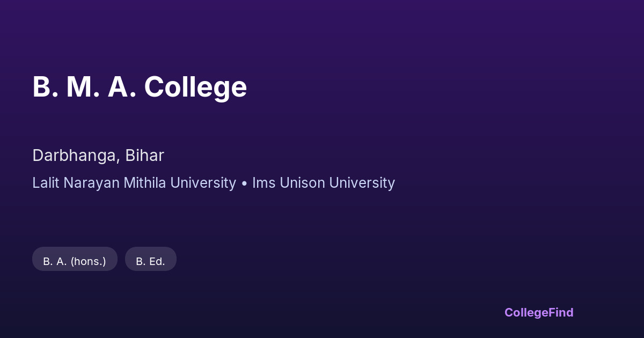Click the "M." initial in the heading
The image size is (644, 338).
[83, 87]
